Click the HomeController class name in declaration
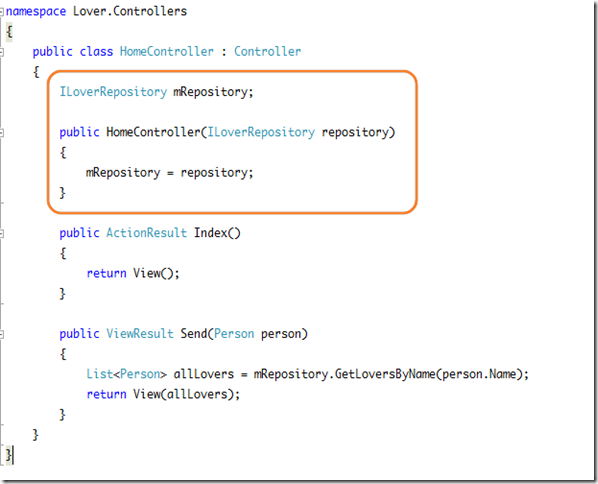This screenshot has width=598, height=484. point(167,51)
